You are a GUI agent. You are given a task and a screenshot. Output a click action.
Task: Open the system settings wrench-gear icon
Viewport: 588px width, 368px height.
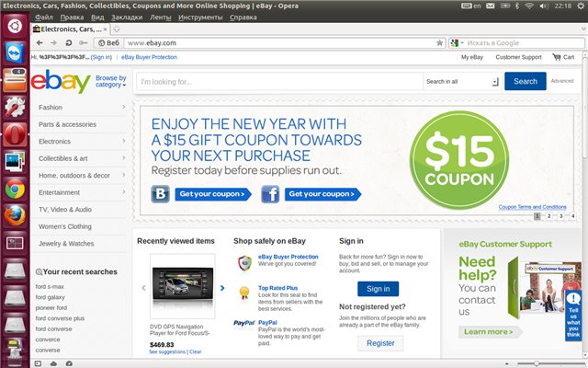point(15,107)
